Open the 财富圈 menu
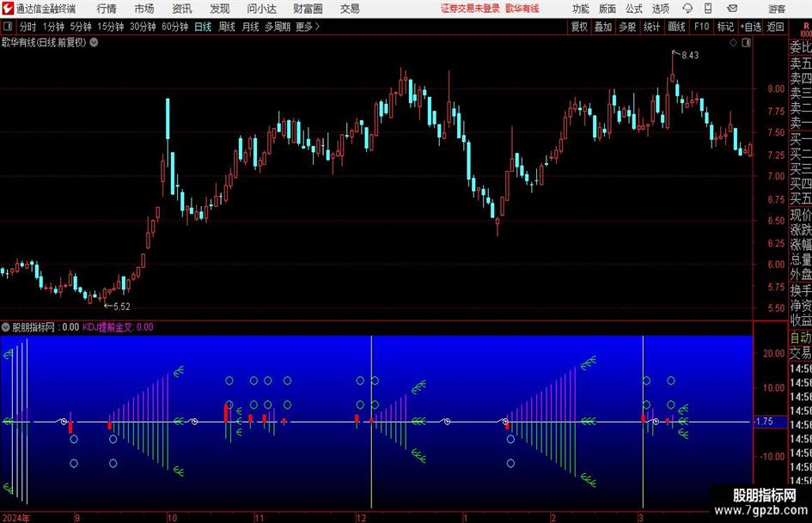The image size is (812, 523). 308,9
